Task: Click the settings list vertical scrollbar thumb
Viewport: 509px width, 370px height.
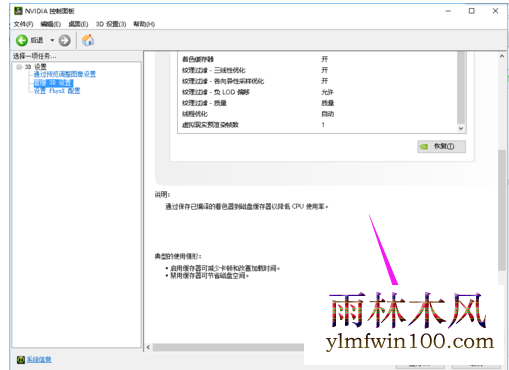Action: (461, 87)
